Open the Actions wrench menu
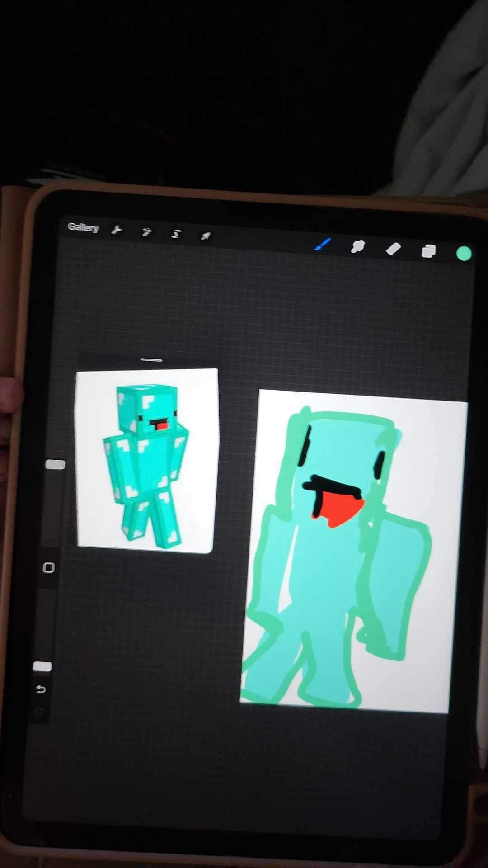Image resolution: width=488 pixels, height=868 pixels. pos(117,230)
